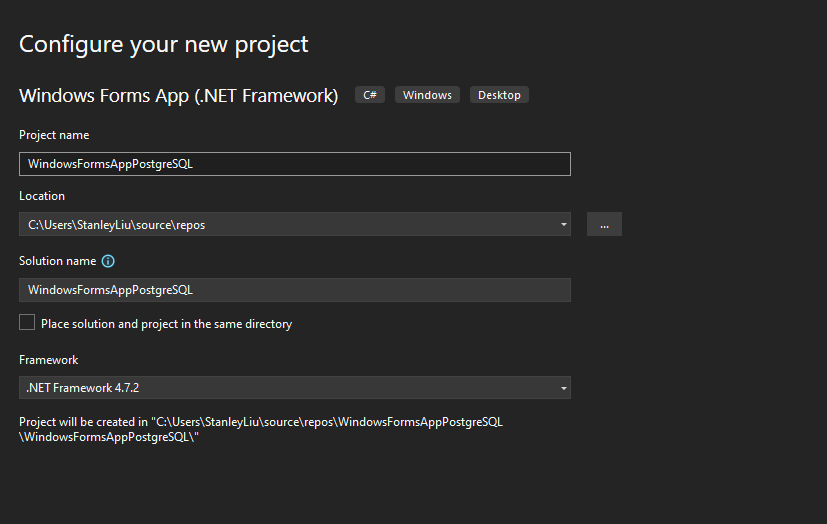
Task: Click the Framework label
Action: [x=48, y=360]
